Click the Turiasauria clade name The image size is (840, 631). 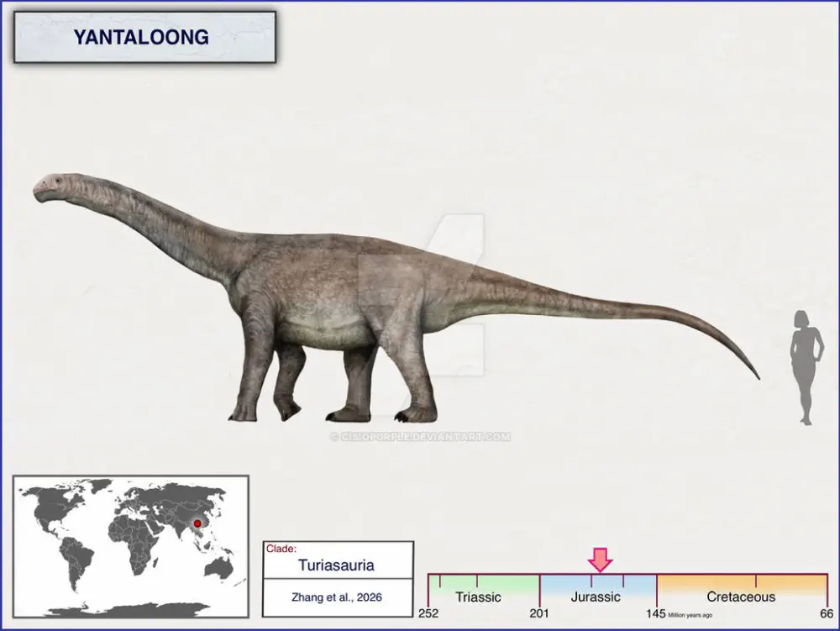(x=336, y=565)
